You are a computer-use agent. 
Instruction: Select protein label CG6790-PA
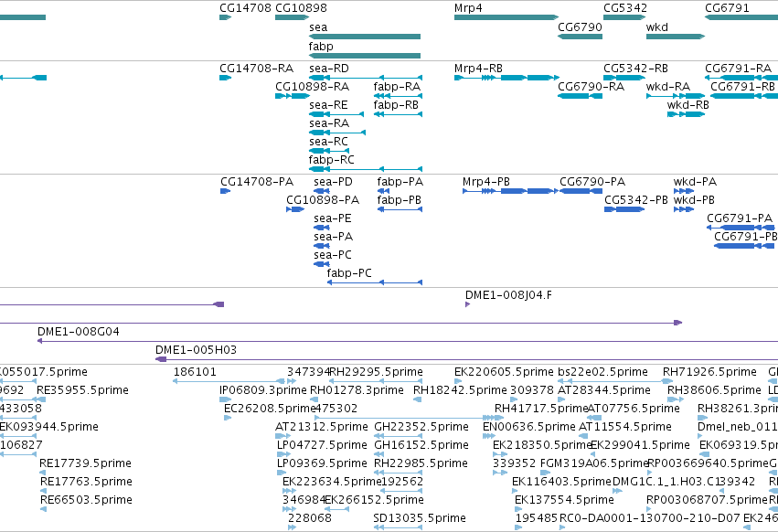click(592, 182)
